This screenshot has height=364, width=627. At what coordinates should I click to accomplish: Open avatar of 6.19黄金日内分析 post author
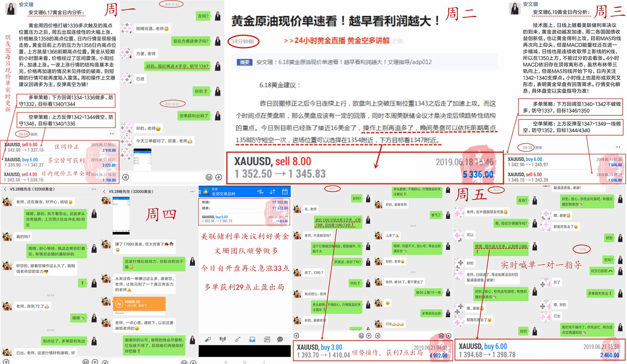515,8
